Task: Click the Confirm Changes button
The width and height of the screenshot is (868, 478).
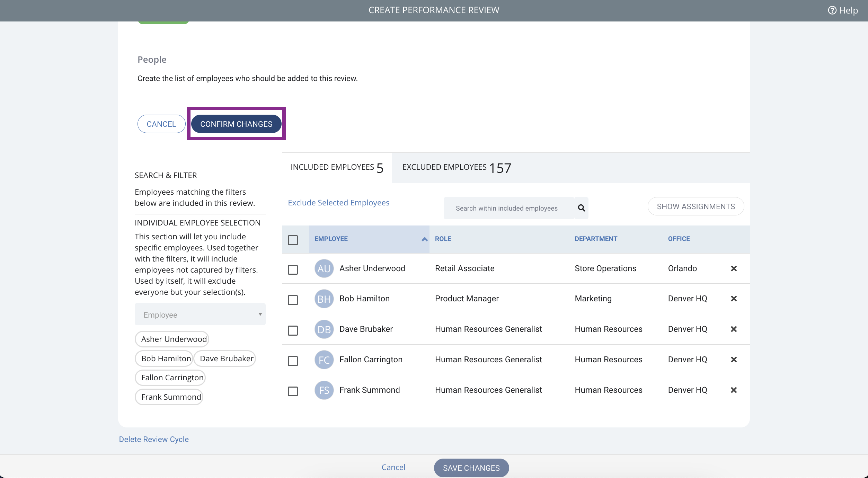Action: tap(236, 124)
